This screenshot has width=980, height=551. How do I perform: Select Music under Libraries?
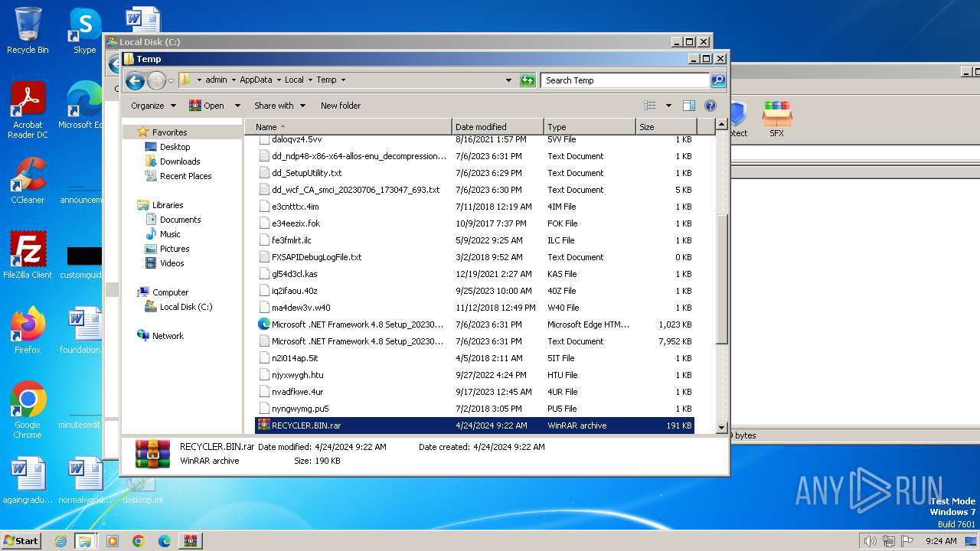pyautogui.click(x=170, y=234)
